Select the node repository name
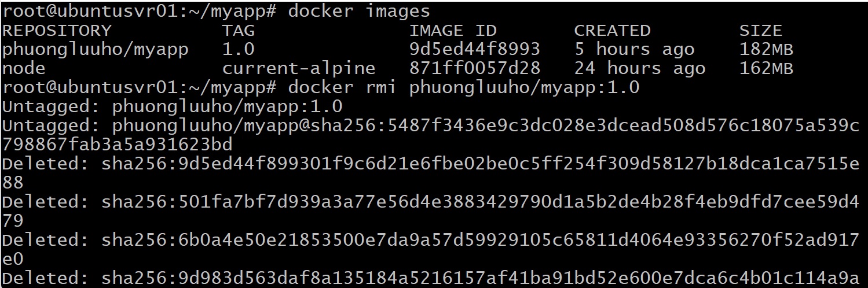 pos(24,69)
